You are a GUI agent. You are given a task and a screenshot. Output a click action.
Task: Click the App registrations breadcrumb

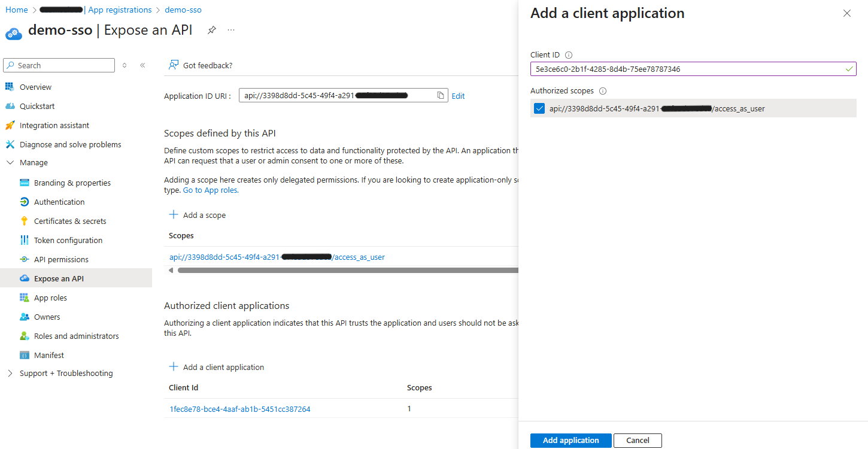(x=120, y=10)
